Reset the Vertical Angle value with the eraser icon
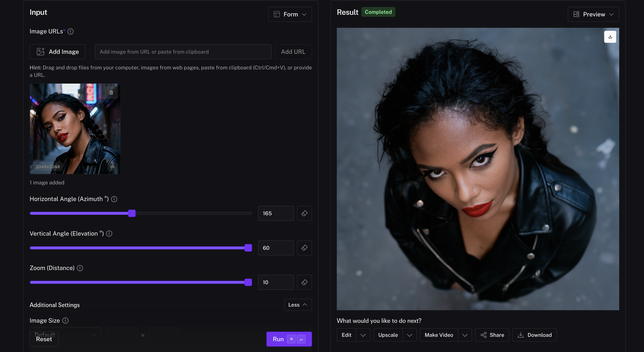Image resolution: width=644 pixels, height=352 pixels. (x=304, y=248)
